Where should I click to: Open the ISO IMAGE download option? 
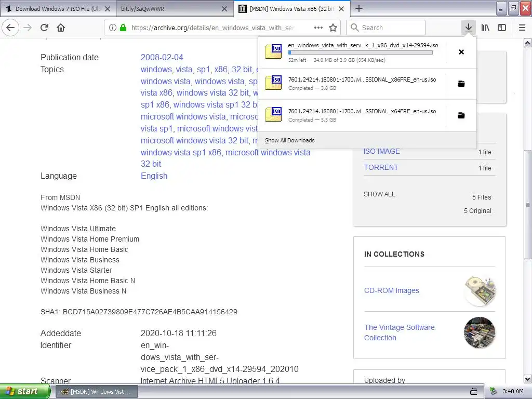click(x=382, y=151)
